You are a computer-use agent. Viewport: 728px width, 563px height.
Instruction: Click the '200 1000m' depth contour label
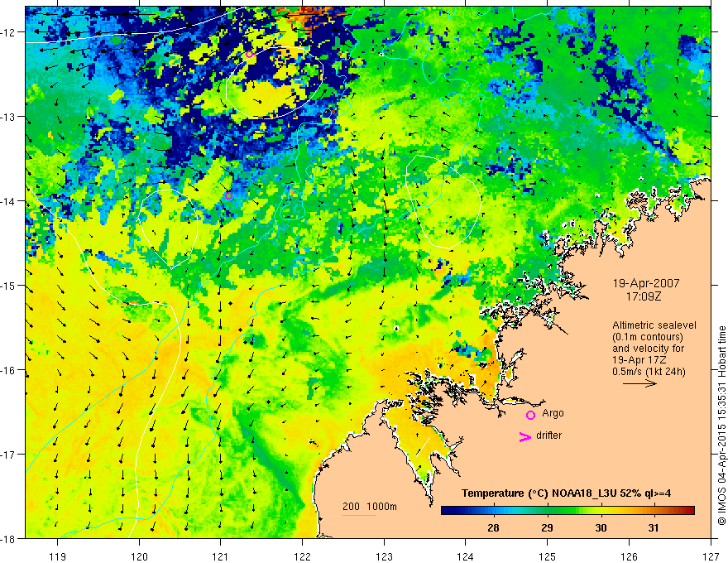(370, 507)
